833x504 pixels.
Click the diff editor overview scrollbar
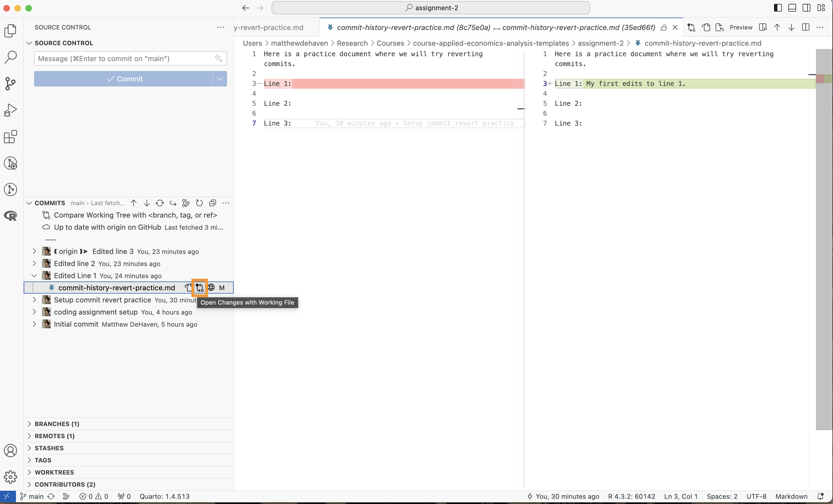pyautogui.click(x=824, y=237)
